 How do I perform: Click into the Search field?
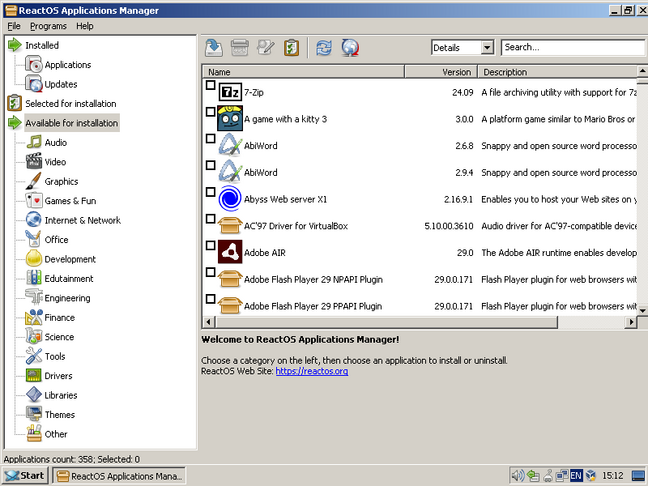573,48
